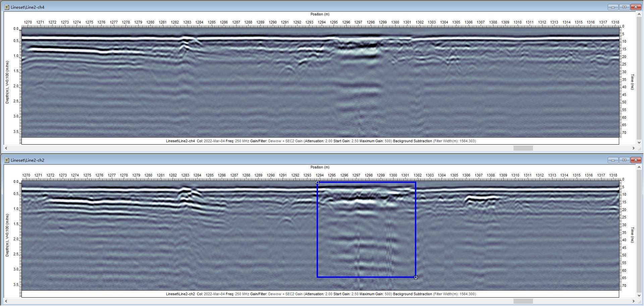
Task: Click 'Freq: 250 MHz' in Line2-ch4 footer
Action: coord(237,141)
